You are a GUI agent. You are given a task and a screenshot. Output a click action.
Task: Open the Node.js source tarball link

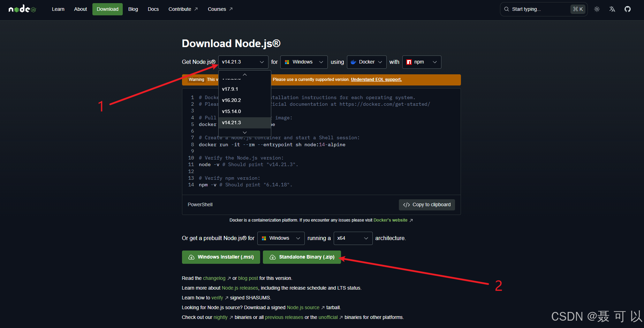coord(306,308)
